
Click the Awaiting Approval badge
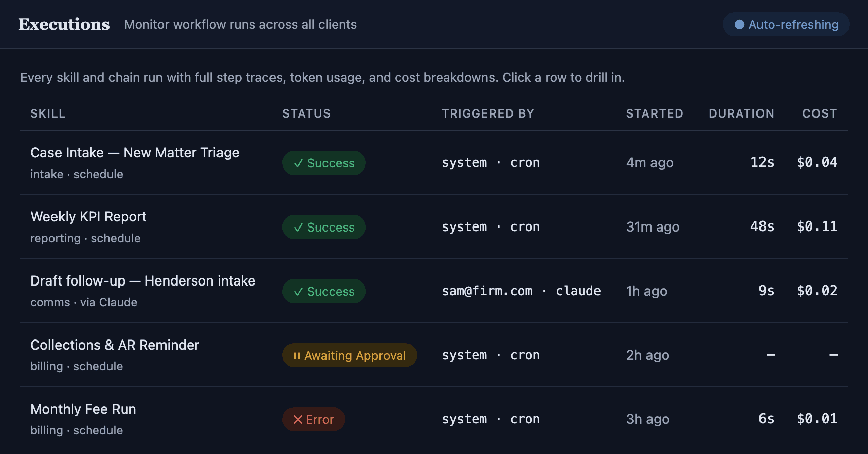(x=350, y=355)
